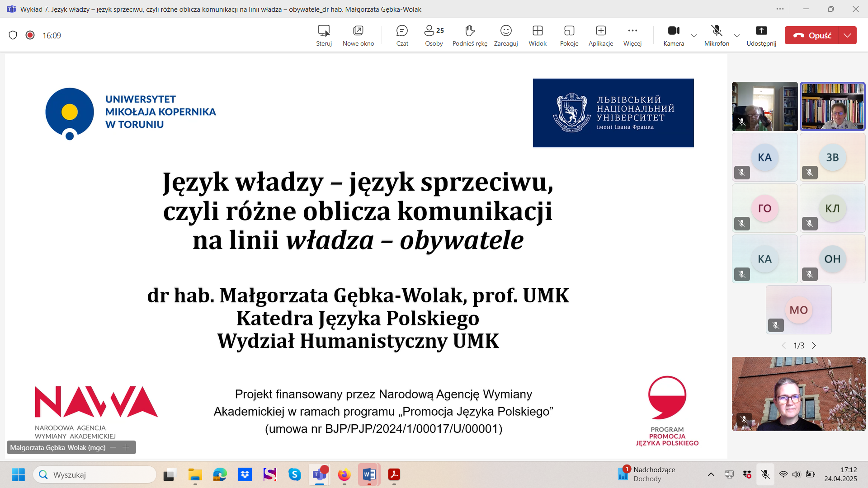This screenshot has width=868, height=488.
Task: Expand microphone options arrow next to Mikrofon
Action: (737, 35)
